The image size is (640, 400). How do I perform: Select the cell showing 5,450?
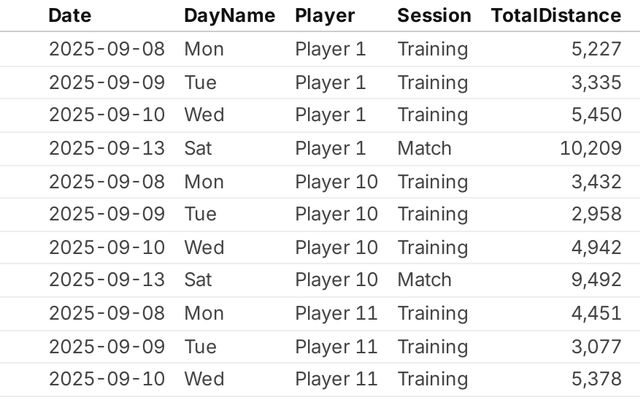tap(596, 115)
